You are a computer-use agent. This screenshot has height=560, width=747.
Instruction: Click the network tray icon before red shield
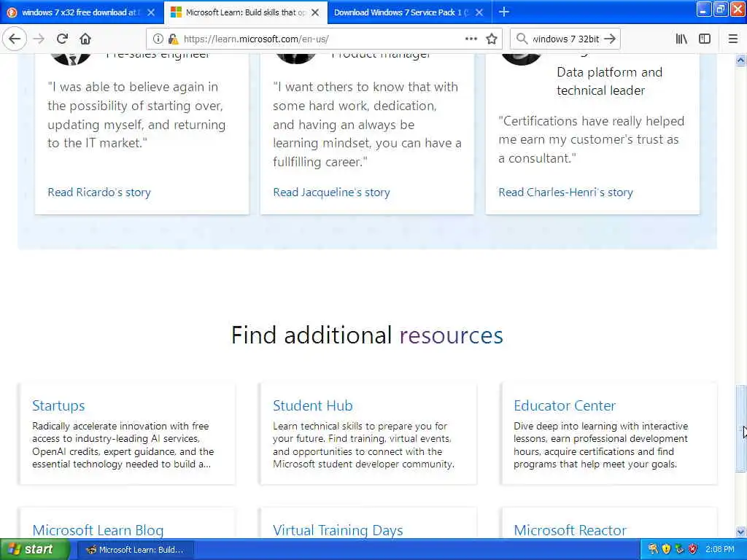click(x=679, y=550)
